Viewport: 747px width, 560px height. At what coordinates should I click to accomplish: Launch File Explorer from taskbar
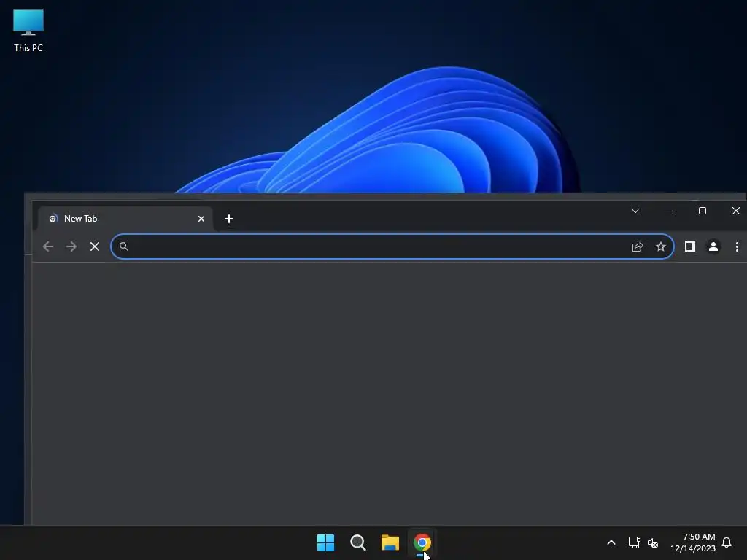coord(390,542)
